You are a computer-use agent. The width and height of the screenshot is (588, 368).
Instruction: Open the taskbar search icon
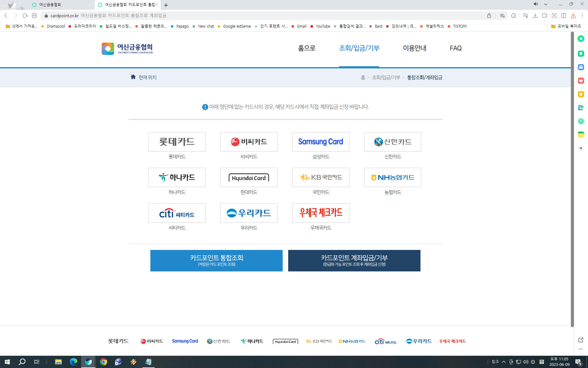(x=22, y=362)
